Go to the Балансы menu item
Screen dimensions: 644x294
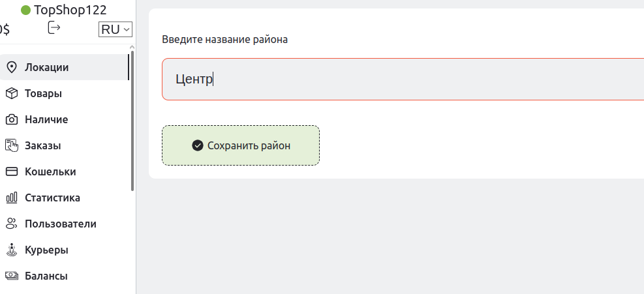click(46, 276)
